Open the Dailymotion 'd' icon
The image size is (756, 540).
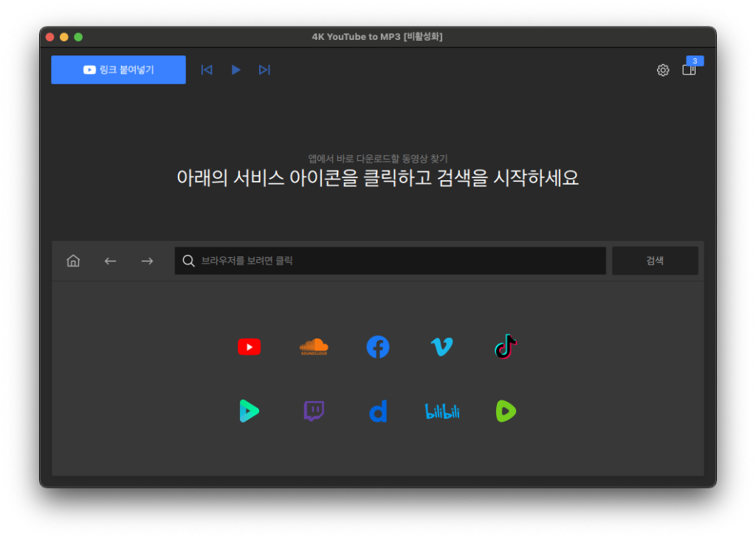(x=378, y=411)
